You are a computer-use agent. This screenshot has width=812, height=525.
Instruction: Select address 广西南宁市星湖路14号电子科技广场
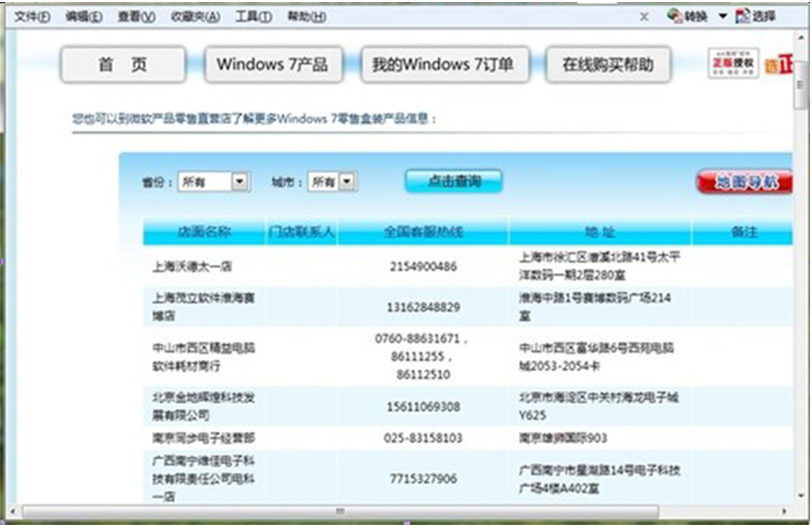tap(599, 479)
